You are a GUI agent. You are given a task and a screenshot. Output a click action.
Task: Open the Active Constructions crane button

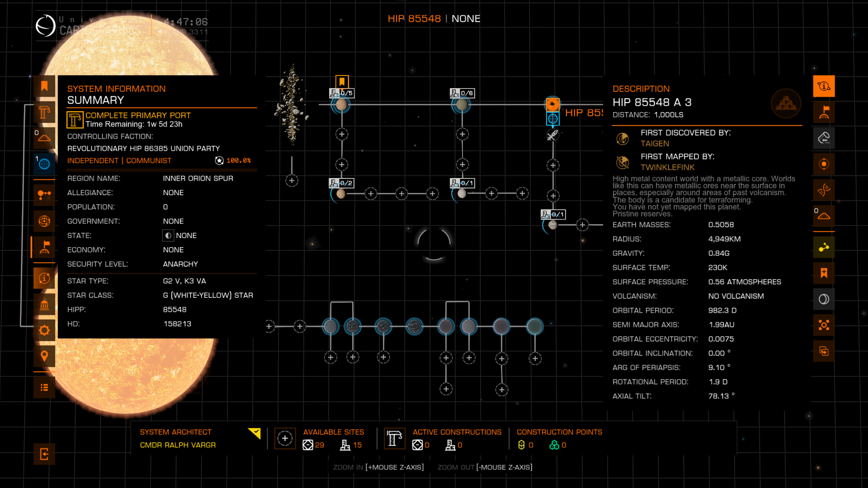[x=394, y=438]
